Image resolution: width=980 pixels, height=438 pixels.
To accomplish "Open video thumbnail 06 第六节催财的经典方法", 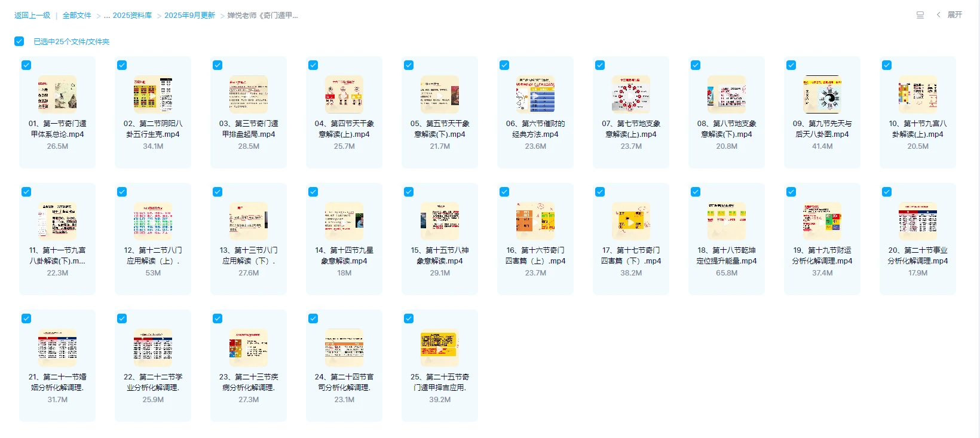I will point(535,94).
